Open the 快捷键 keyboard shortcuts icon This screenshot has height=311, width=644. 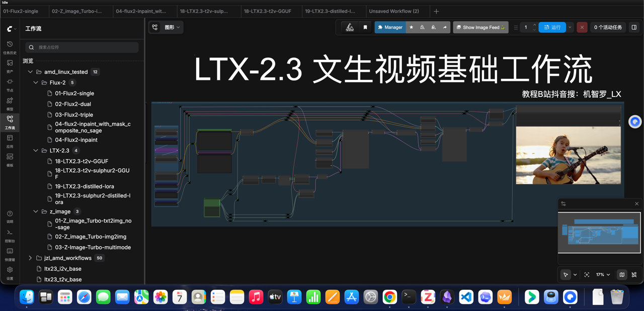click(10, 254)
